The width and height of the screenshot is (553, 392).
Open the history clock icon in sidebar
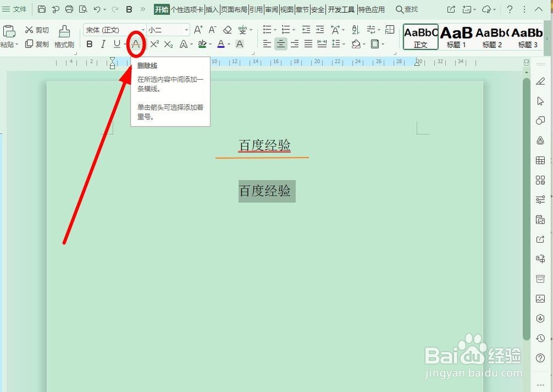tap(540, 338)
